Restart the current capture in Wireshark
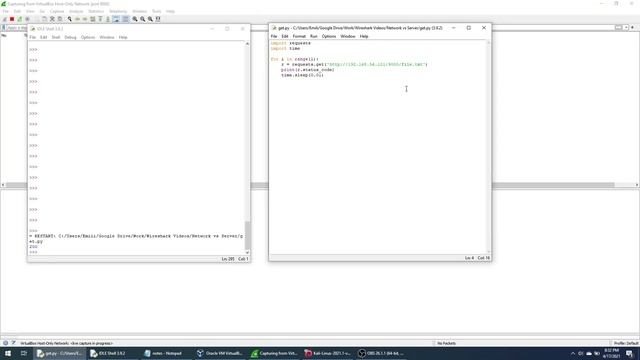Screen dimensions: 640x360 (20, 19)
